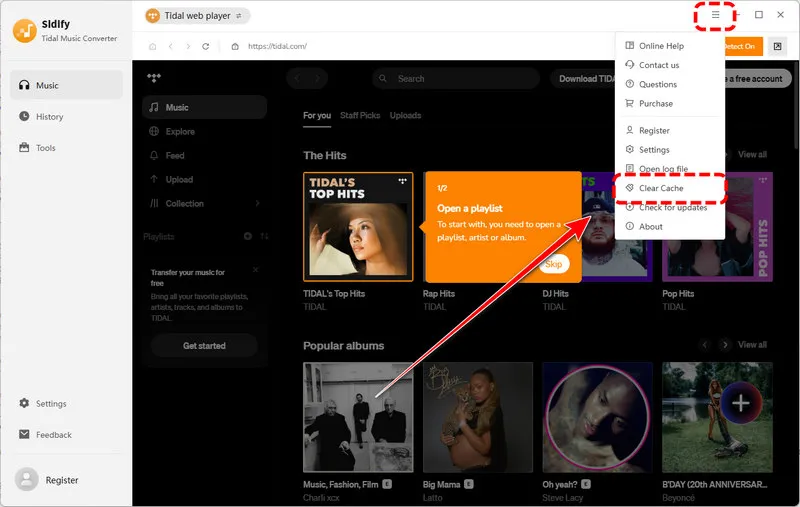The height and width of the screenshot is (507, 800).
Task: Navigate back in the toolbar
Action: point(170,46)
